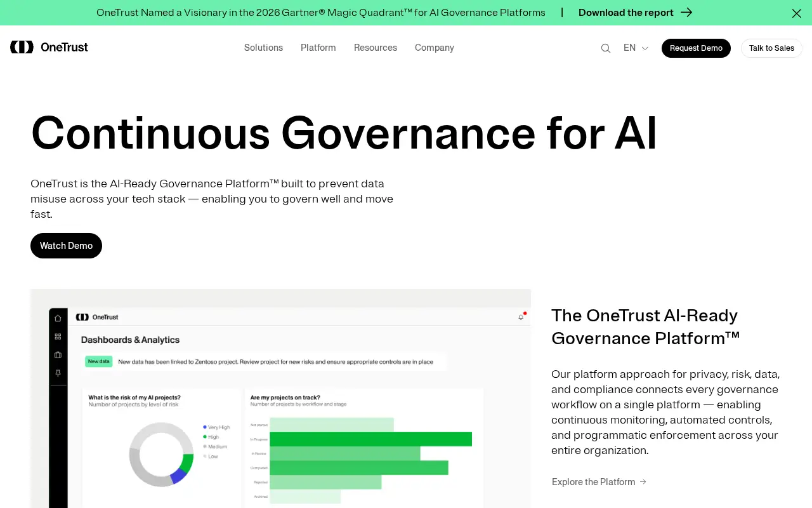Viewport: 812px width, 508px height.
Task: Open the Resources menu
Action: click(x=376, y=48)
